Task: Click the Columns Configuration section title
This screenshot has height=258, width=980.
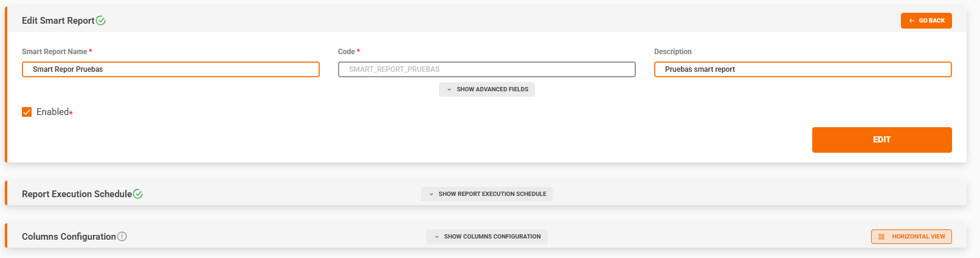Action: click(x=69, y=237)
